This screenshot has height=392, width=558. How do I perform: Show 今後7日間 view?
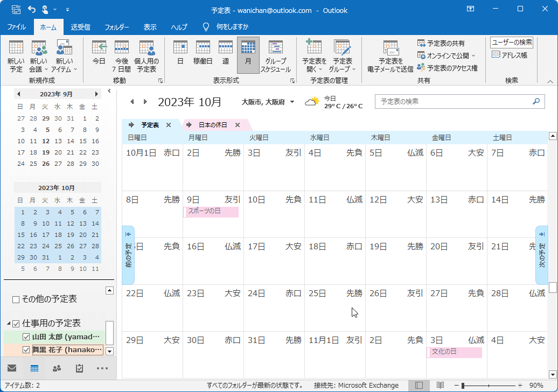click(121, 56)
